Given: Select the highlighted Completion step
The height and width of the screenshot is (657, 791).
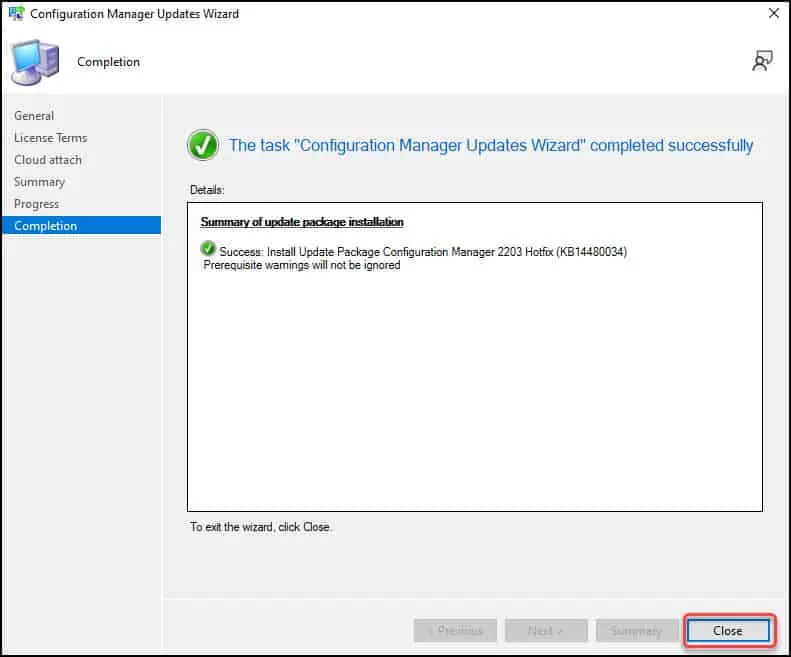Looking at the screenshot, I should 81,226.
